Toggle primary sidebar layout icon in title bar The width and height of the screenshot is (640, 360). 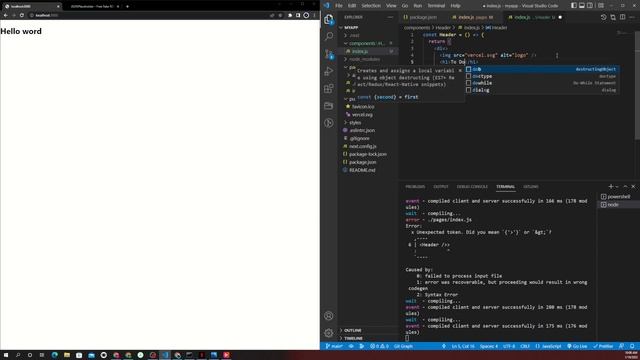point(574,6)
